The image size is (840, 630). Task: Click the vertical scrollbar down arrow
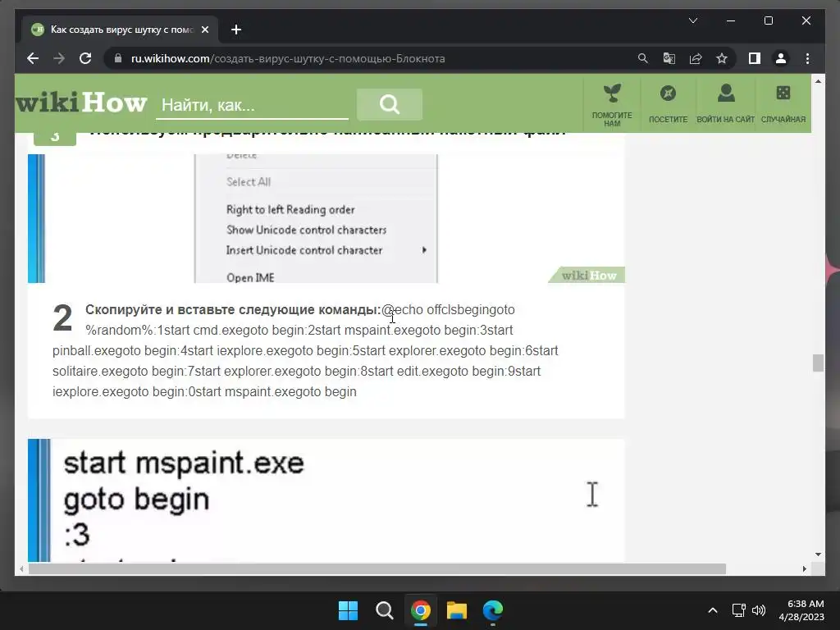tap(818, 555)
